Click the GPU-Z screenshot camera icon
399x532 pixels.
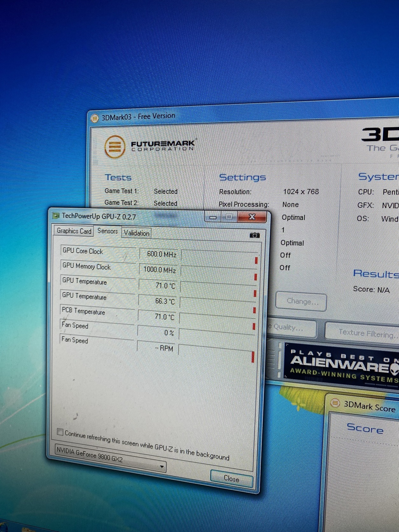click(255, 235)
